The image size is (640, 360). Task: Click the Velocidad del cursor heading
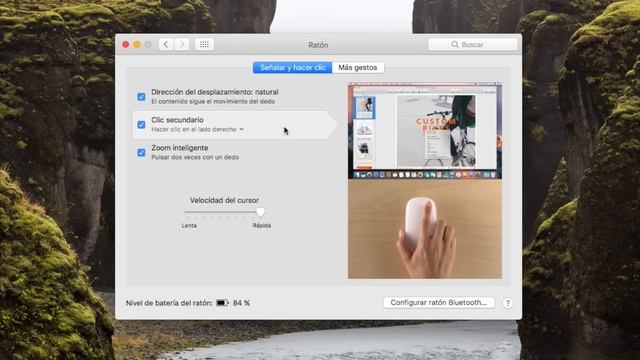pos(224,200)
